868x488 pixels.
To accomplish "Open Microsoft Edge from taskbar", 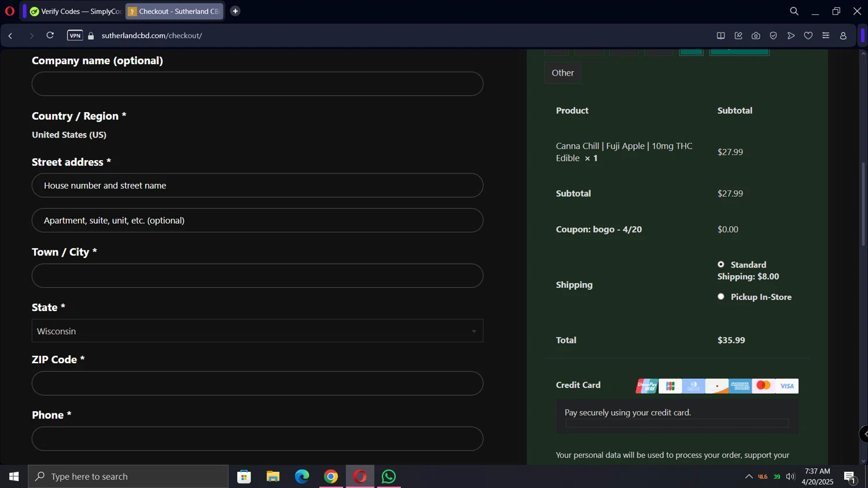I will (x=302, y=476).
